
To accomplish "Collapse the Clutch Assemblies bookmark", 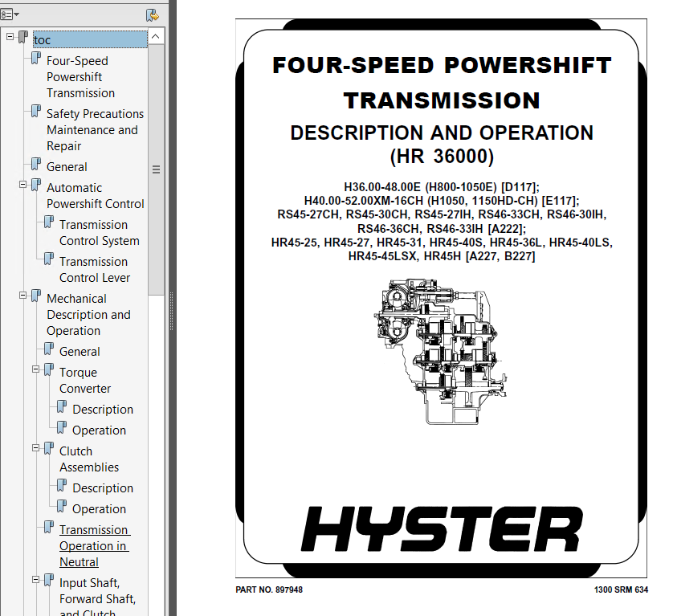I will [35, 447].
